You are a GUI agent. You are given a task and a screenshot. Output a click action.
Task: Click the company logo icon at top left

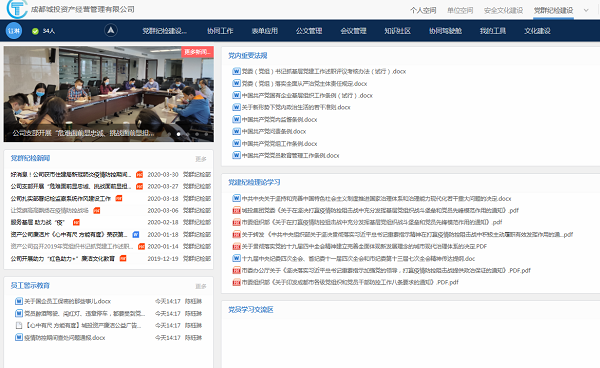[17, 8]
